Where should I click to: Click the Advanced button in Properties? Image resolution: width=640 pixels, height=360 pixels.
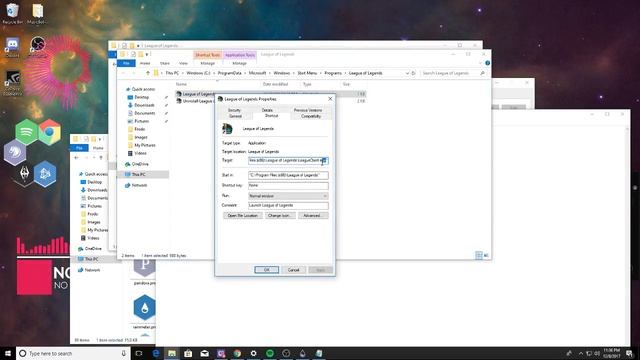tap(313, 216)
